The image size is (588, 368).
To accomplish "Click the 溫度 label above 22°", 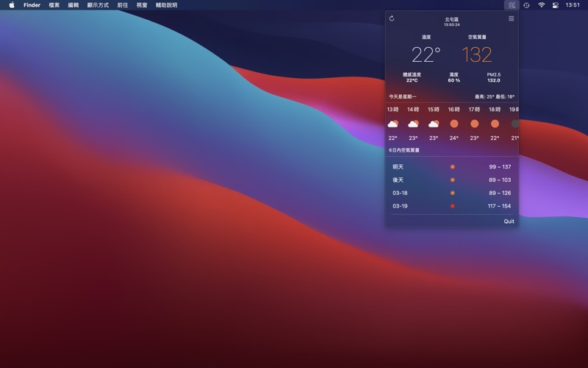I will (426, 37).
